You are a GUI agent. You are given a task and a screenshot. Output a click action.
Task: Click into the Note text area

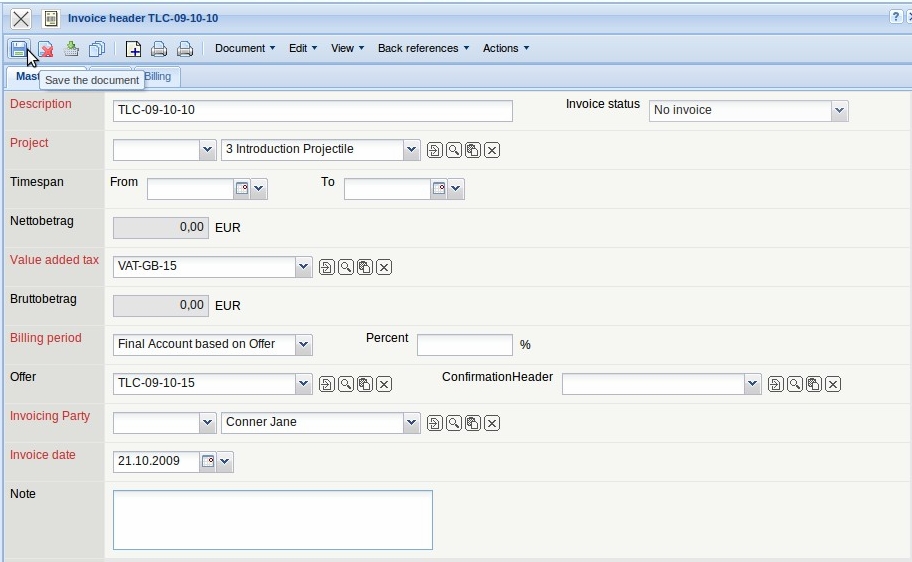click(272, 519)
